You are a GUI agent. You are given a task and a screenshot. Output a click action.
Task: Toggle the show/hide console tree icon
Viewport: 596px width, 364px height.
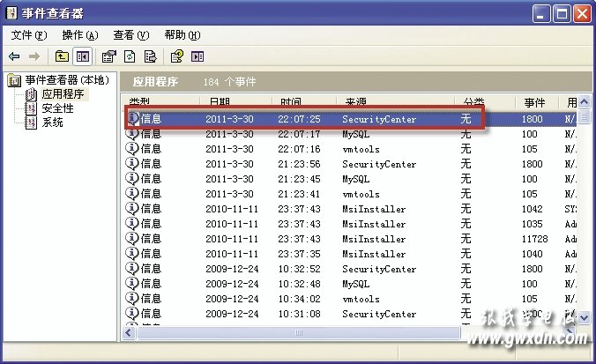click(82, 57)
